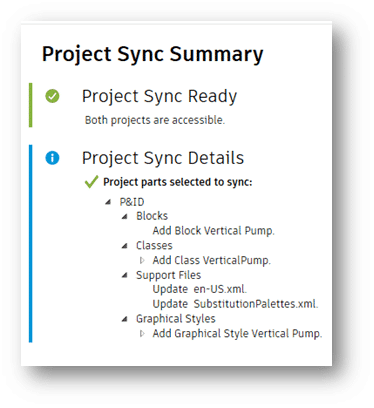
Task: Select the Add Graphical Style Vertical Pump text
Action: tap(237, 333)
